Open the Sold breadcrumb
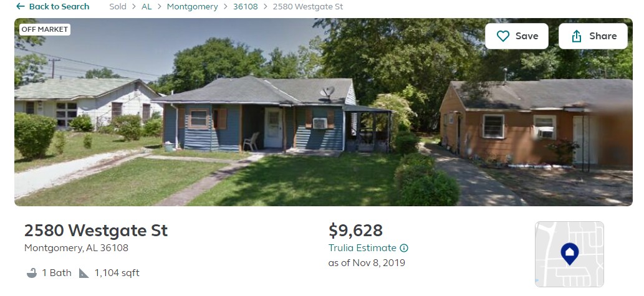644x296 pixels. 118,7
